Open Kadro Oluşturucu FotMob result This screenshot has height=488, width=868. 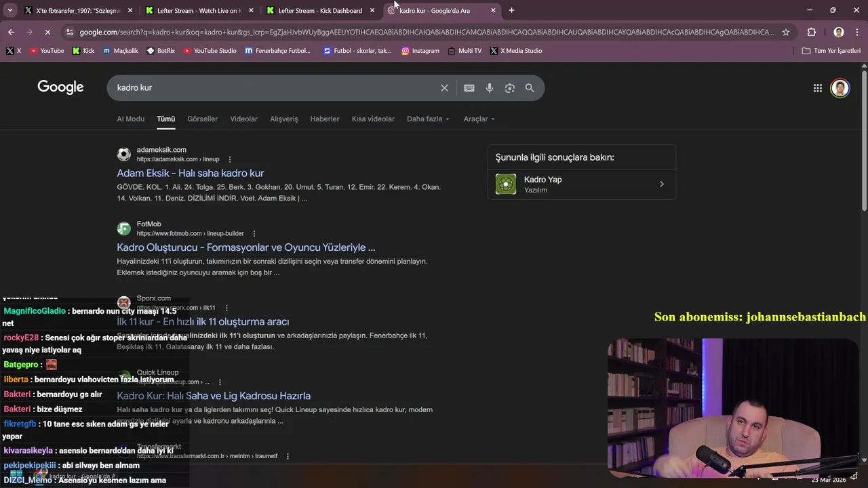coord(246,247)
